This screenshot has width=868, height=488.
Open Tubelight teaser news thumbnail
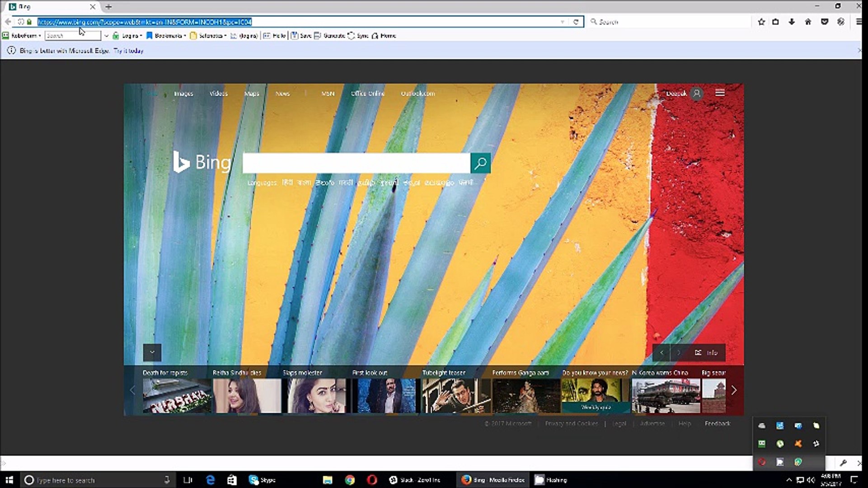(455, 395)
